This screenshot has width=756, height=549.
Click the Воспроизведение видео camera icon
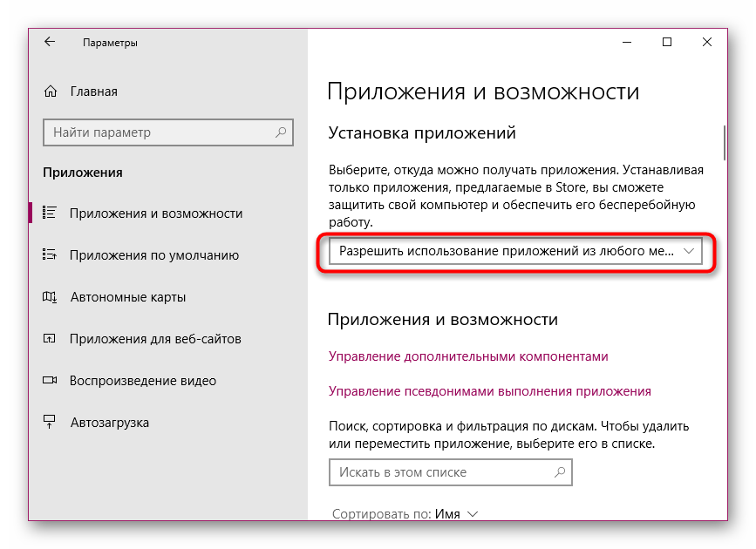click(50, 380)
